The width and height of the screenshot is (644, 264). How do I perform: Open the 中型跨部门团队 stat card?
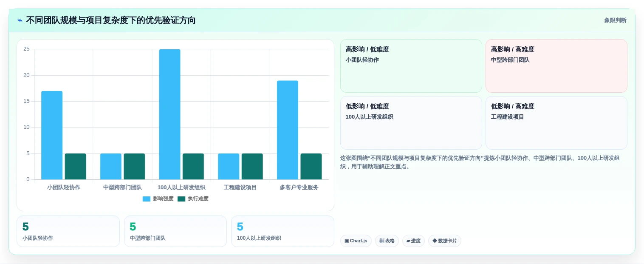[175, 231]
